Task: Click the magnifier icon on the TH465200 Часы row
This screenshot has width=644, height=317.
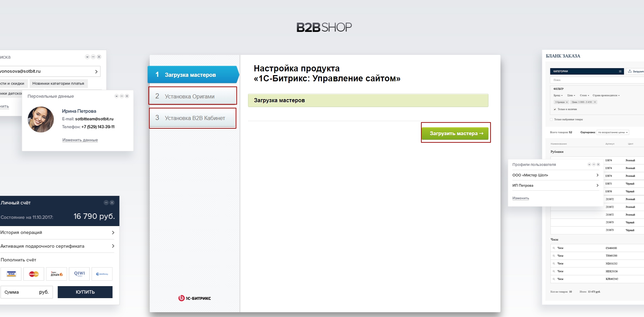Action: point(554,256)
